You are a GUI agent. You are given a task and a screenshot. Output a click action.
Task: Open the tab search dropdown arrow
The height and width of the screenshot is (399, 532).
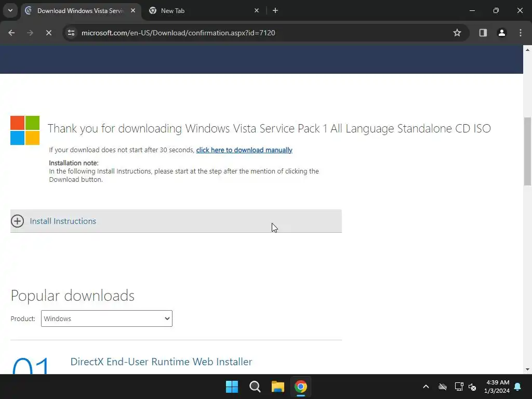click(10, 10)
